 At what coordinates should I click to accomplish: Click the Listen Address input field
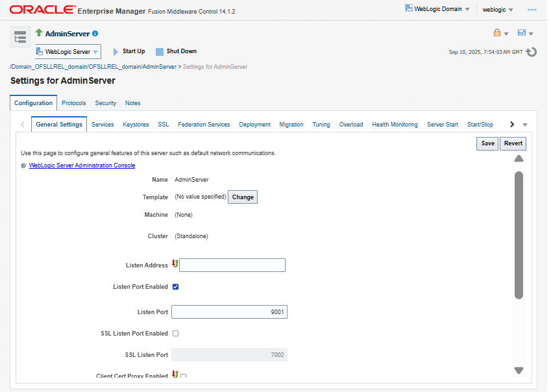232,265
